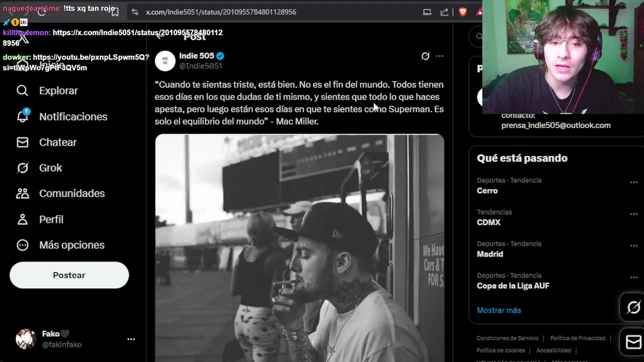Open options for Cerro trend
Screen dimensions: 644x362
(633, 182)
